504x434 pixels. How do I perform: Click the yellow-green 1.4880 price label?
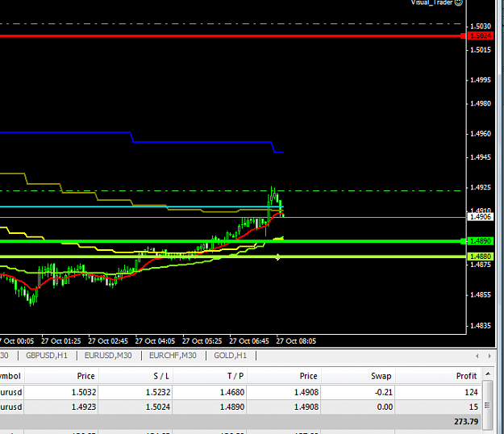coord(481,257)
